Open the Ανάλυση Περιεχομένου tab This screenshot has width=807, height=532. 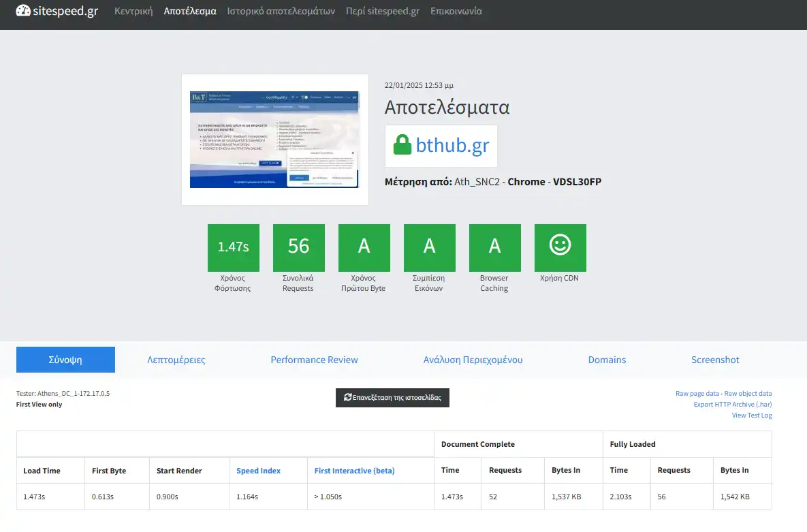(x=473, y=360)
